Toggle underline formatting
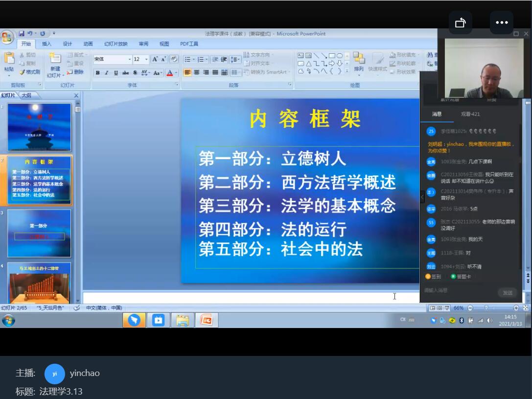Image resolution: width=532 pixels, height=399 pixels. (x=116, y=73)
